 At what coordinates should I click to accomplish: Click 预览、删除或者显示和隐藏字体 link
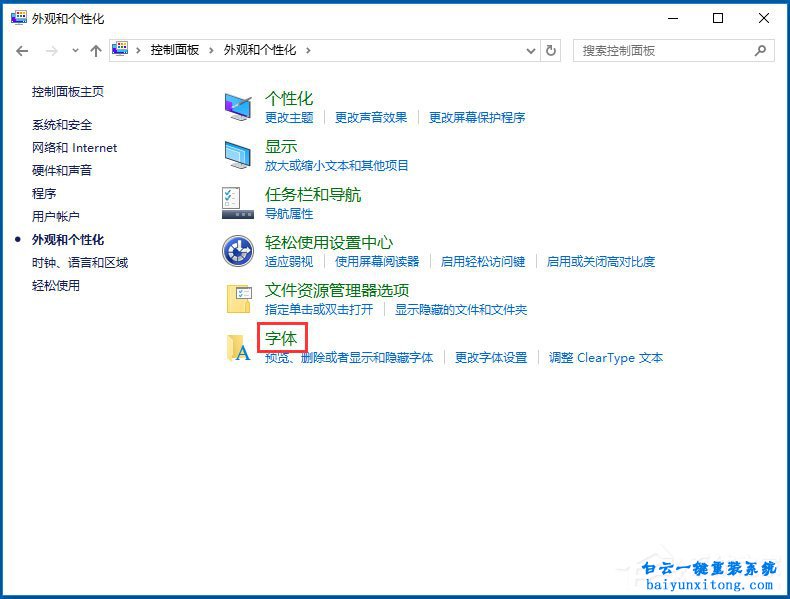[x=349, y=358]
